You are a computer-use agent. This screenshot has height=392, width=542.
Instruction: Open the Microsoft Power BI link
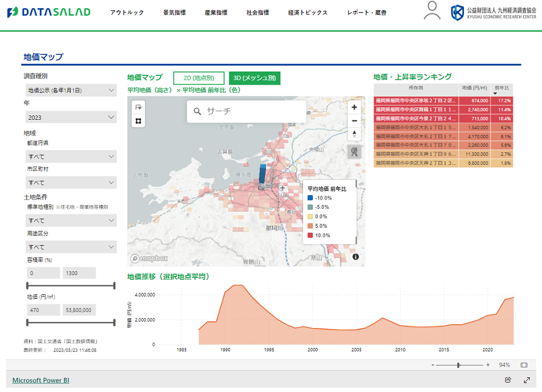[x=41, y=380]
